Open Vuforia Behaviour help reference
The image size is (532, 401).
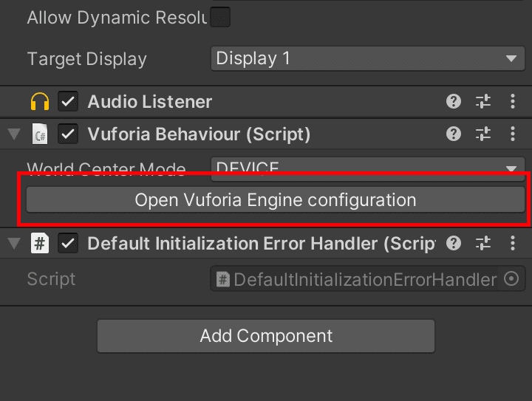tap(454, 134)
